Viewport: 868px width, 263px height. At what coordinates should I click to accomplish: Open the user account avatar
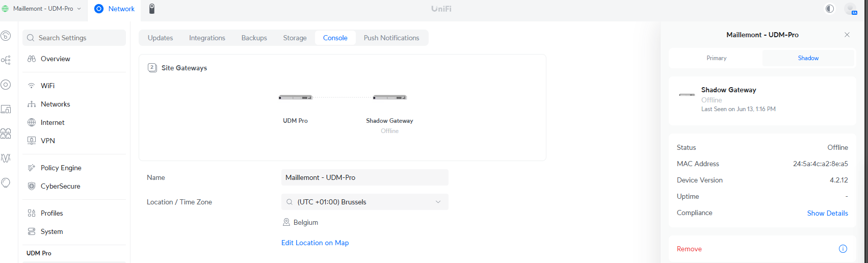coord(850,9)
